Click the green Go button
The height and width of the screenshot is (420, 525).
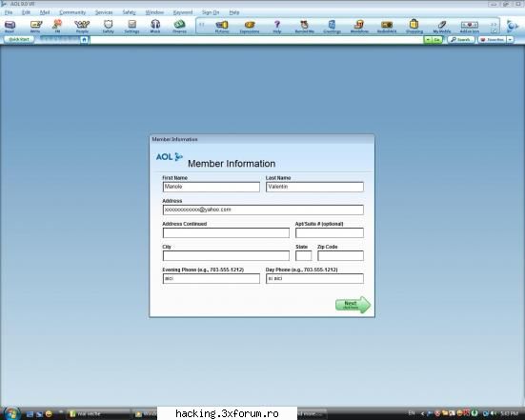(437, 39)
